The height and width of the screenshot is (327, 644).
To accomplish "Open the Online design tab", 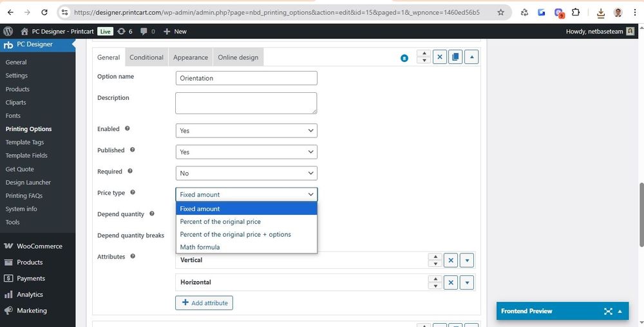I will click(238, 57).
